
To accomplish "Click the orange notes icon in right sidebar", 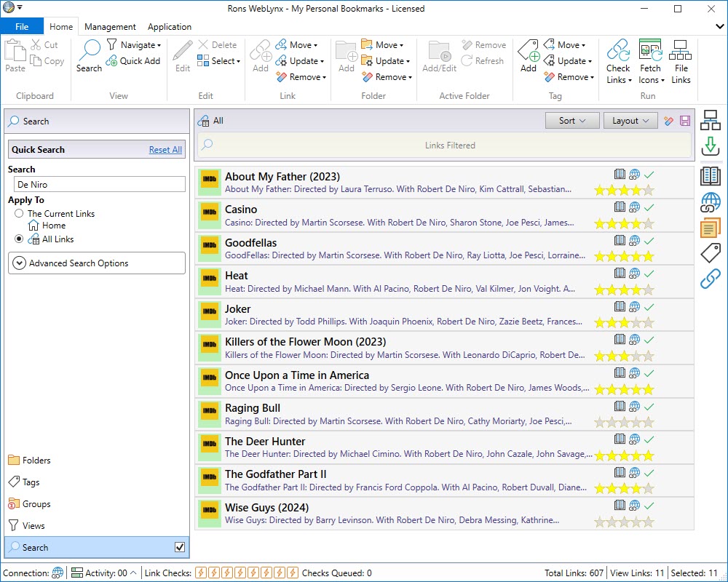I will click(710, 228).
